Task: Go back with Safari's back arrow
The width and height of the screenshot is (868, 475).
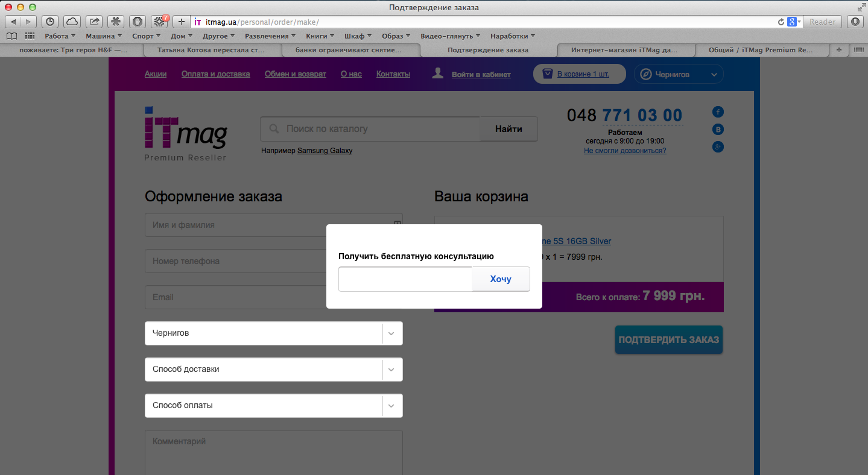Action: (13, 22)
